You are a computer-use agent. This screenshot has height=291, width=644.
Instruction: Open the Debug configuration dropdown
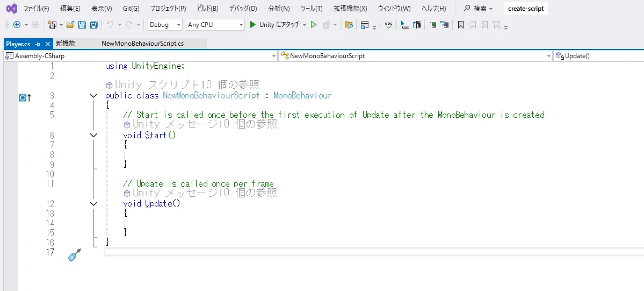pos(165,25)
